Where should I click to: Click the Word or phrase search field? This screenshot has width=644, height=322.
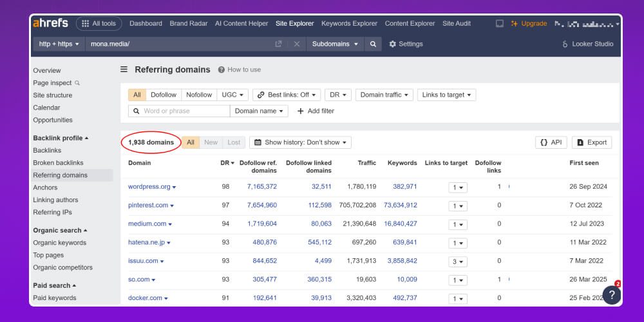[179, 111]
